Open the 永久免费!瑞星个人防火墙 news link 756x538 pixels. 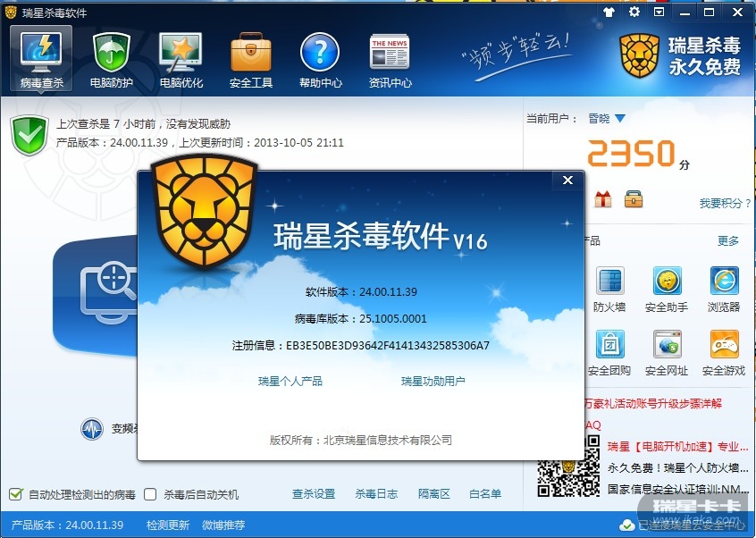(677, 468)
